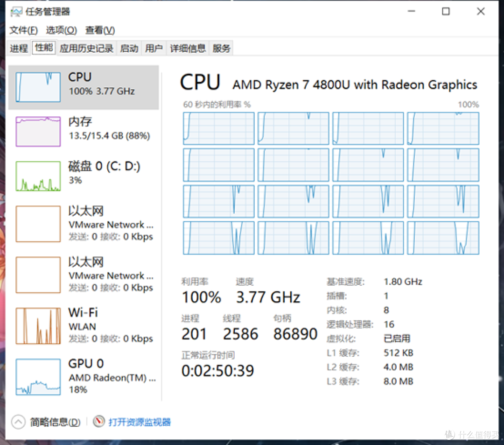Select the first 以太网 VMware Network graph

38,224
